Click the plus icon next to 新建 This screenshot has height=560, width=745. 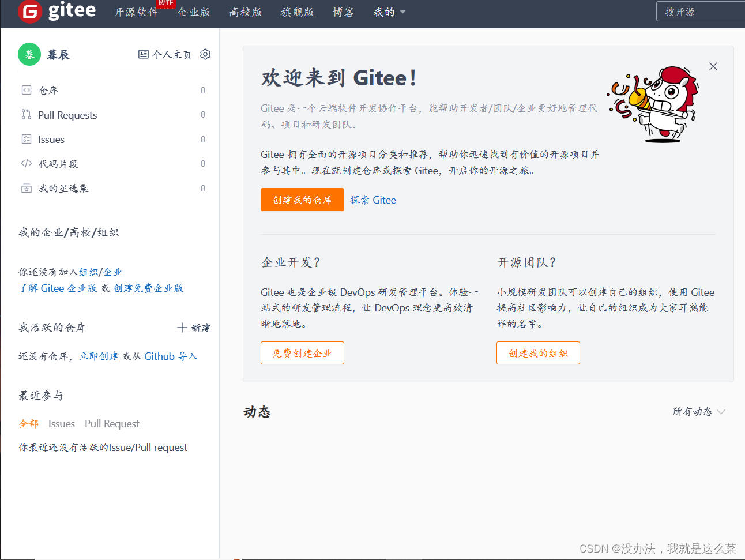[182, 328]
